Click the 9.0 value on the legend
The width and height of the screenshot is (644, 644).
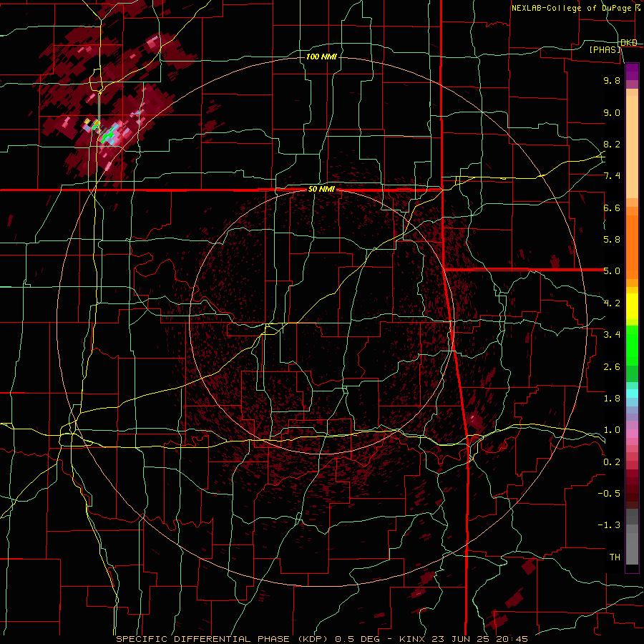click(612, 112)
